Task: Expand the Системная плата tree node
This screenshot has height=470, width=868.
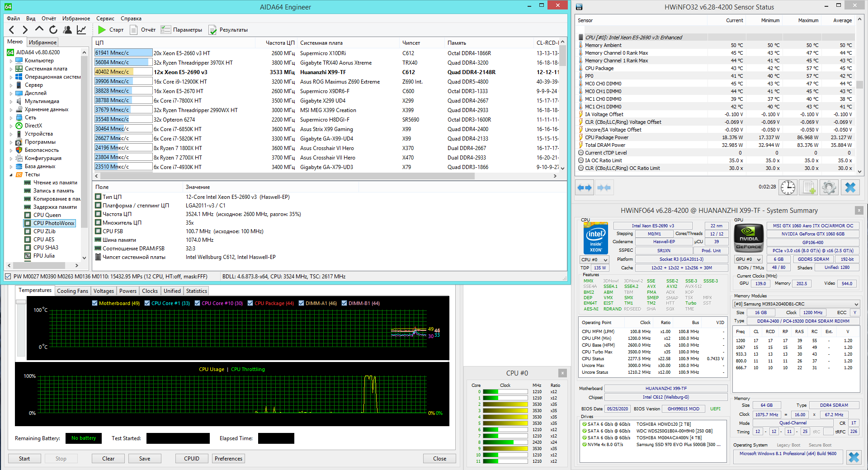Action: 11,69
